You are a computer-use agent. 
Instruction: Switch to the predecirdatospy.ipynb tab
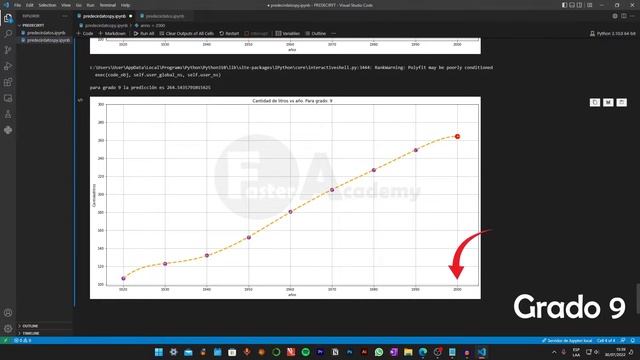pyautogui.click(x=104, y=16)
